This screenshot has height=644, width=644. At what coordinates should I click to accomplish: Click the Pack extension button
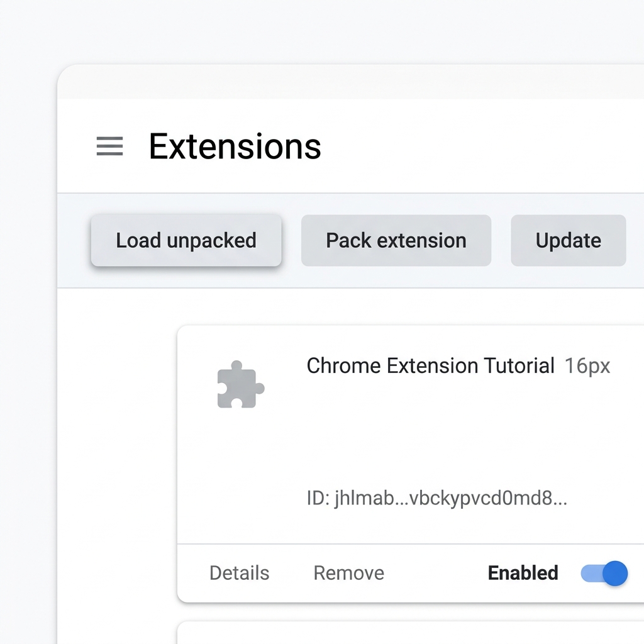396,240
